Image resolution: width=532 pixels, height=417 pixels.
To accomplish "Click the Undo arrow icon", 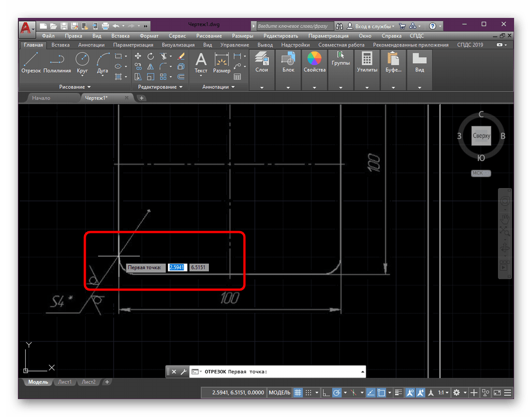I will pyautogui.click(x=116, y=26).
